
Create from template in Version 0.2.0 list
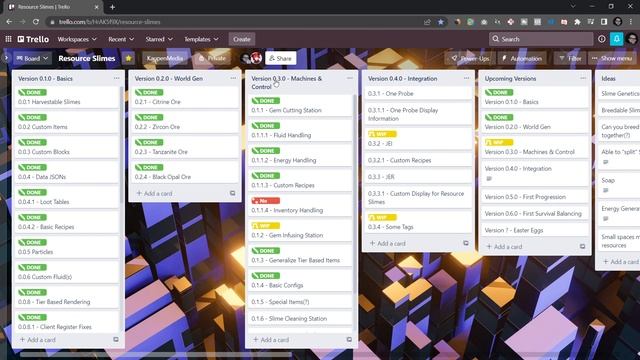click(x=232, y=193)
